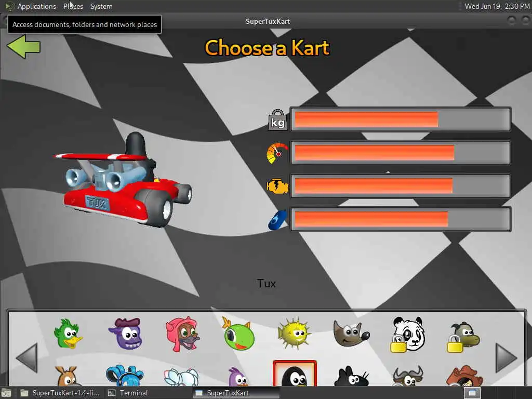This screenshot has width=532, height=399.
Task: Choose the blue curly-horned character kart
Action: click(125, 376)
